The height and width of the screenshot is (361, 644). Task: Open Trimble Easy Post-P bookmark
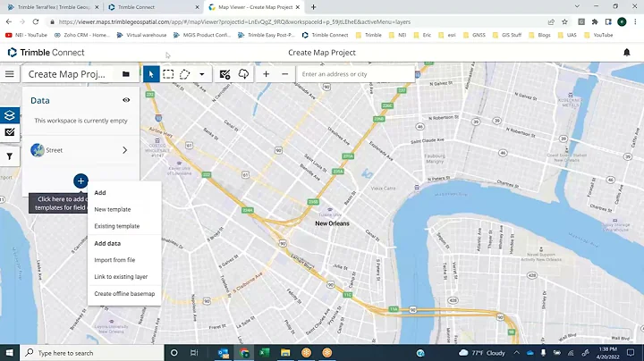point(267,35)
